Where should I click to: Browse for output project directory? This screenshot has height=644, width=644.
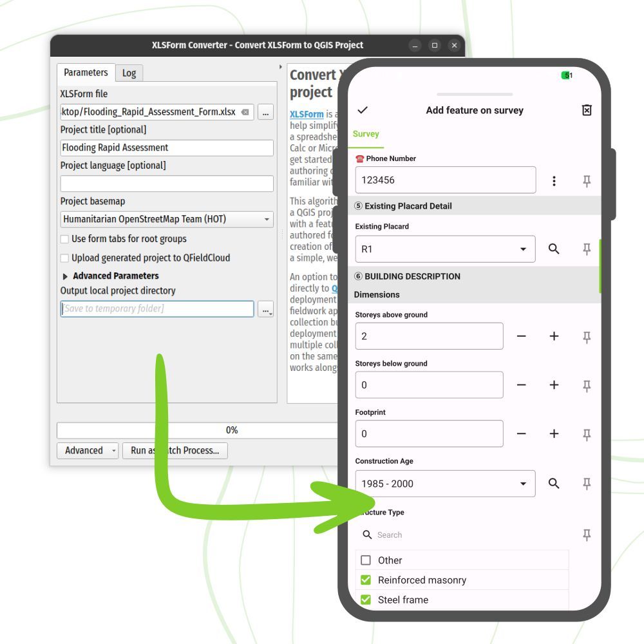(x=265, y=309)
